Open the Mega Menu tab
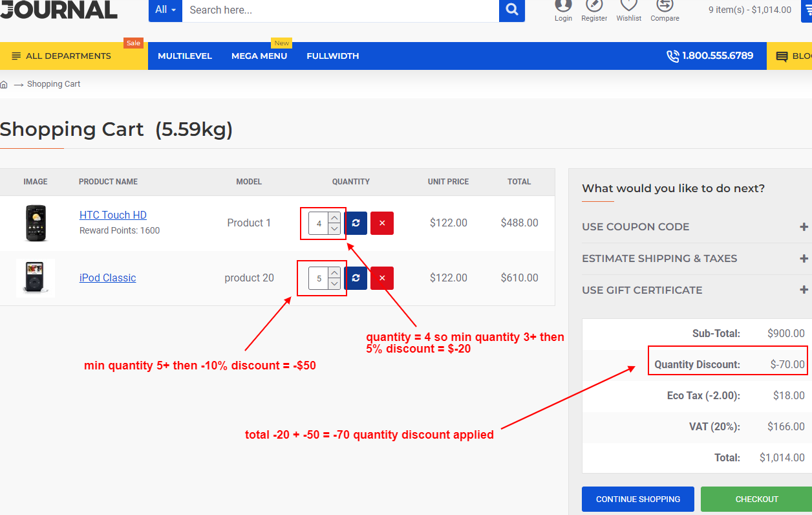 point(259,56)
